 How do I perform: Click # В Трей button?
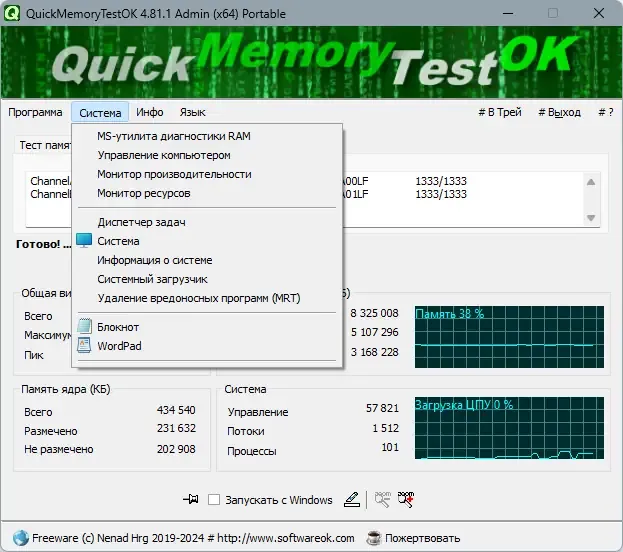tap(500, 112)
